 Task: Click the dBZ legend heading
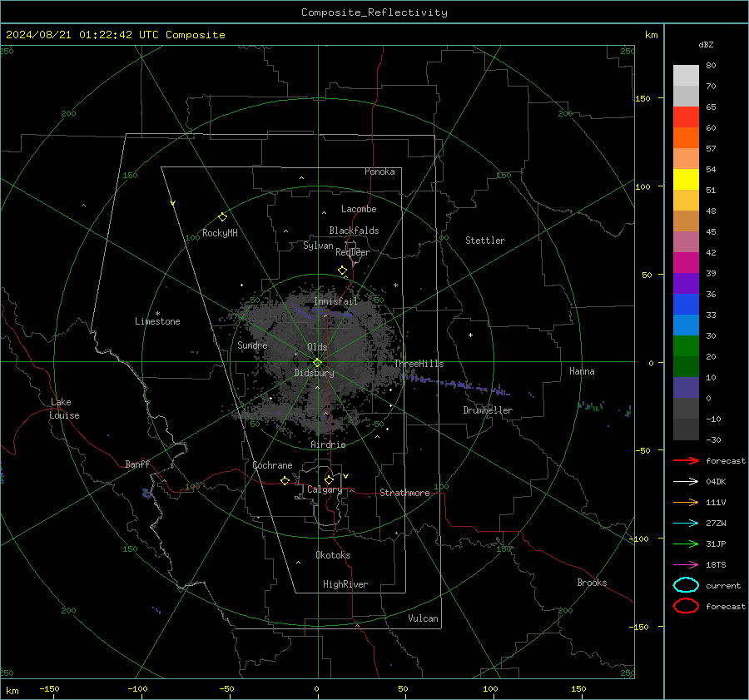click(x=706, y=44)
